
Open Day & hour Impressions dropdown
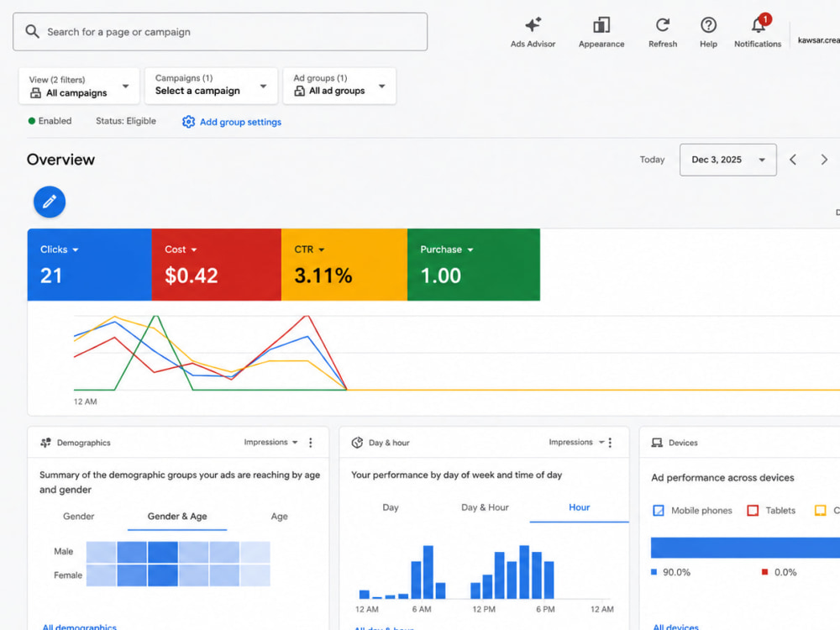576,442
